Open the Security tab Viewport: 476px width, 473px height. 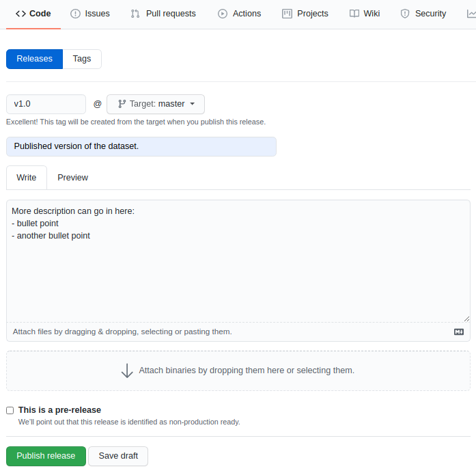click(x=423, y=14)
